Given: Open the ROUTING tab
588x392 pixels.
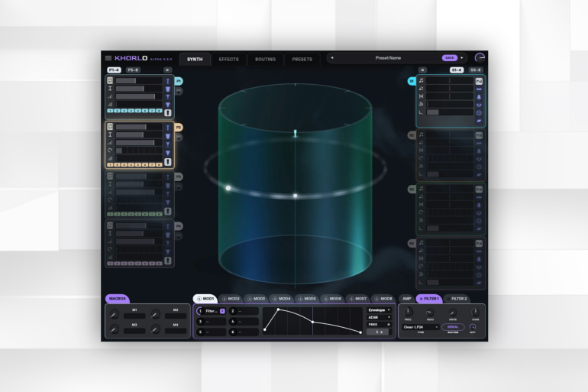Looking at the screenshot, I should (265, 60).
